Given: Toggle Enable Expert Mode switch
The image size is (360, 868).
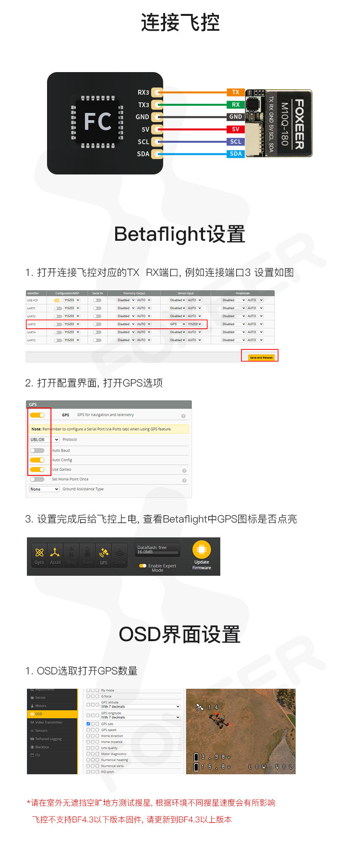Looking at the screenshot, I should pos(143,566).
